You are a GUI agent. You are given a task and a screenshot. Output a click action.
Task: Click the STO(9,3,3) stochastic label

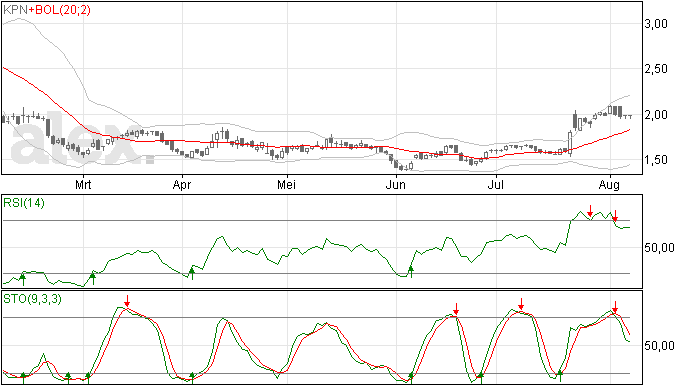coord(33,299)
